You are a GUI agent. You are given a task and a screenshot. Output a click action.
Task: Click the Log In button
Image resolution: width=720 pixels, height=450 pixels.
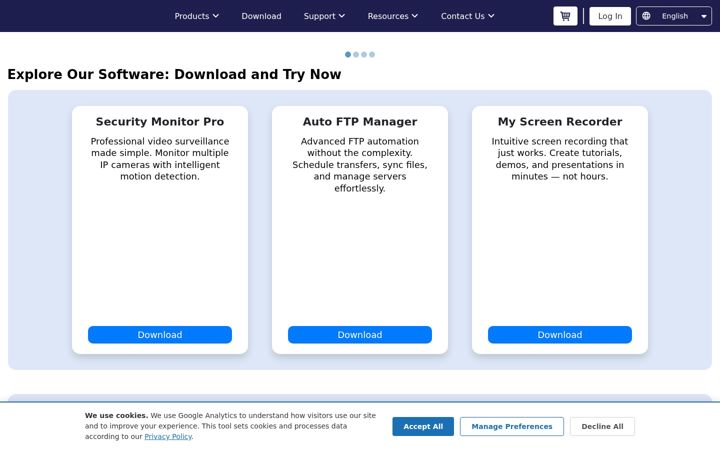pos(610,16)
